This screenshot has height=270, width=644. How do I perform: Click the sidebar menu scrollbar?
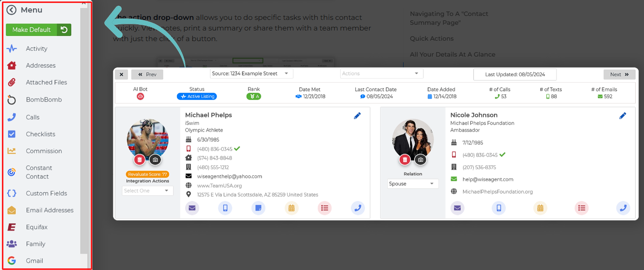(x=84, y=130)
